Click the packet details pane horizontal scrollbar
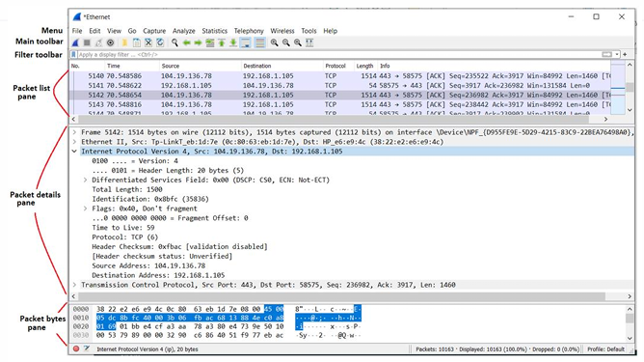This screenshot has height=362, width=644. tap(341, 296)
